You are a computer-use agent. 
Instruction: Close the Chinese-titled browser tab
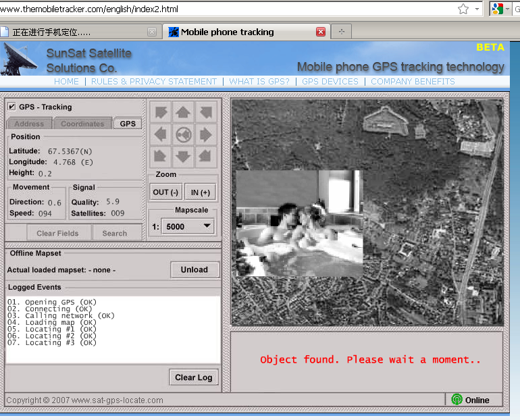pos(152,32)
